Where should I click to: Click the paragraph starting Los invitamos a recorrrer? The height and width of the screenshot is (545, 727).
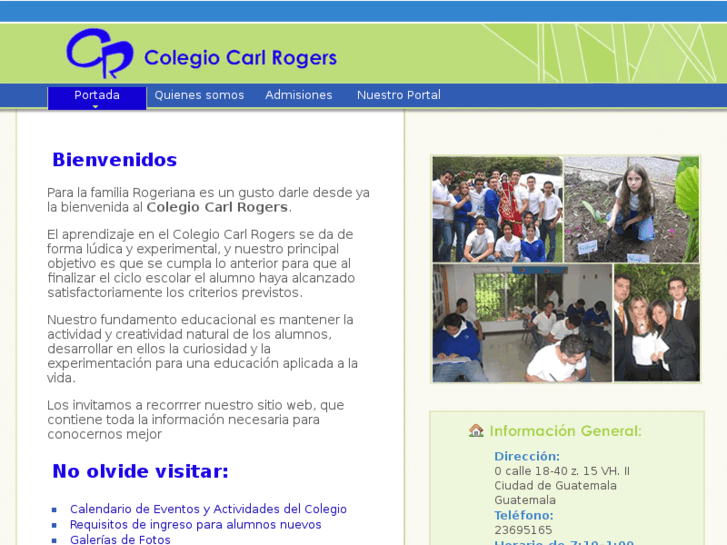click(x=195, y=419)
